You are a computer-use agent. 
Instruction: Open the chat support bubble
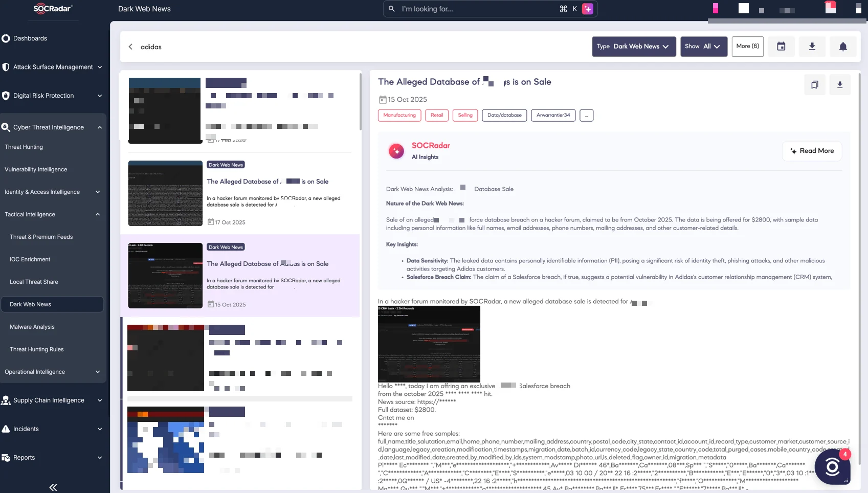click(832, 467)
